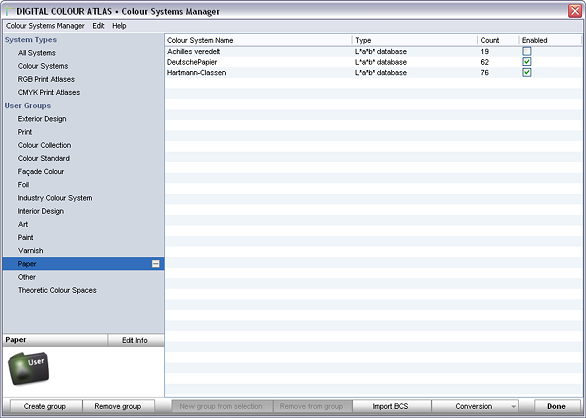Disable the Hartmann-Classen checkbox
This screenshot has width=586, height=418.
point(527,72)
